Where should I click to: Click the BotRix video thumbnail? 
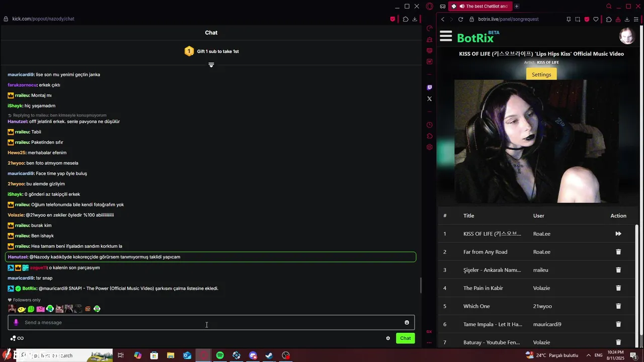point(536,141)
